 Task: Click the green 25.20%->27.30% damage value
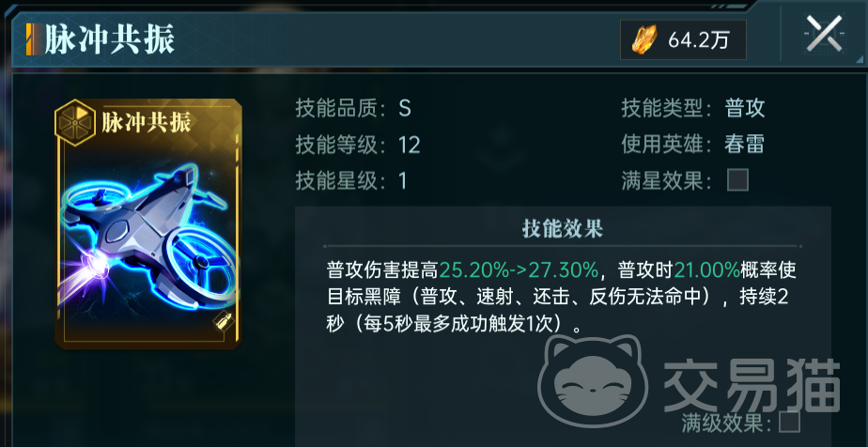(x=519, y=270)
